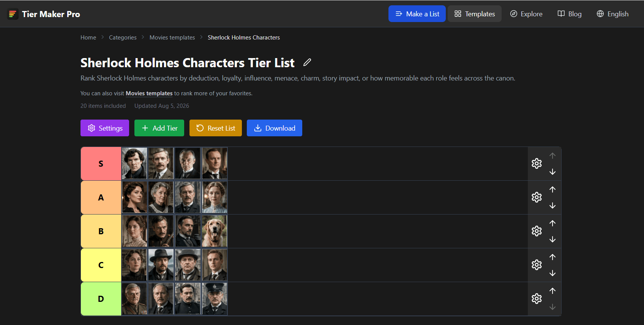644x325 pixels.
Task: Select second S tier portrait, mustached man
Action: coord(161,163)
